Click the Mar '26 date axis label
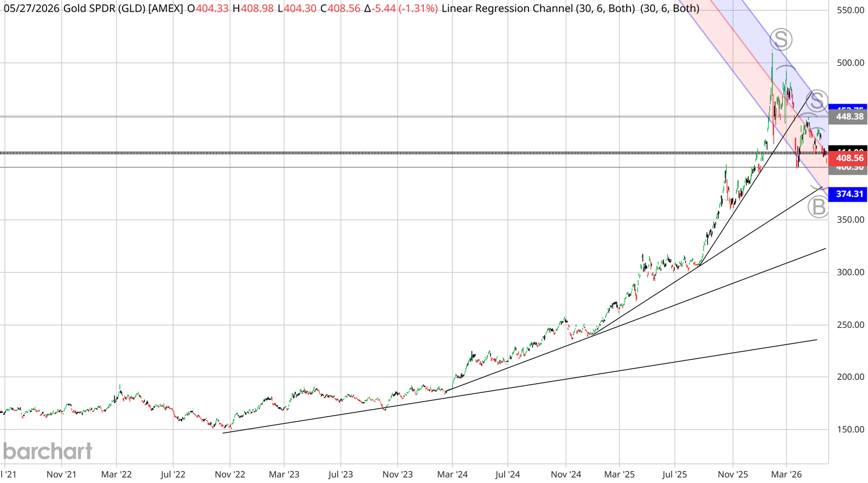Image resolution: width=868 pixels, height=483 pixels. 787,474
